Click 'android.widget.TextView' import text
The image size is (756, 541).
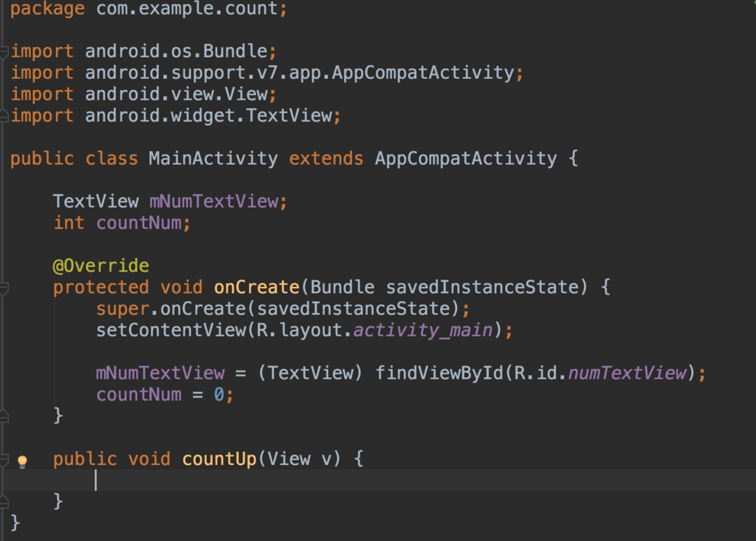click(x=209, y=116)
